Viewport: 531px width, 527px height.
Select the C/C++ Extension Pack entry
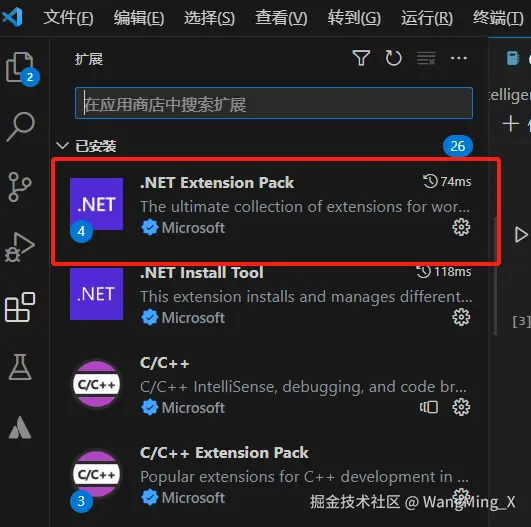tap(271, 476)
